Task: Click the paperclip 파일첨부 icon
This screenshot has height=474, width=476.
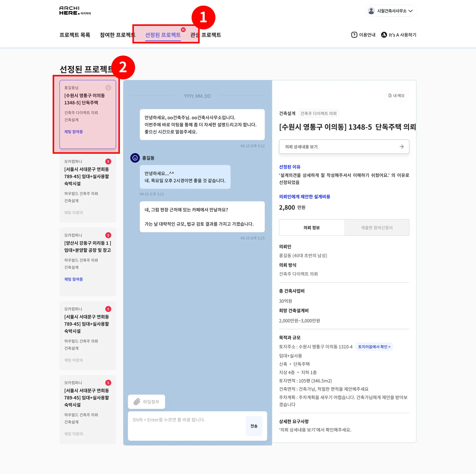Action: [137, 402]
